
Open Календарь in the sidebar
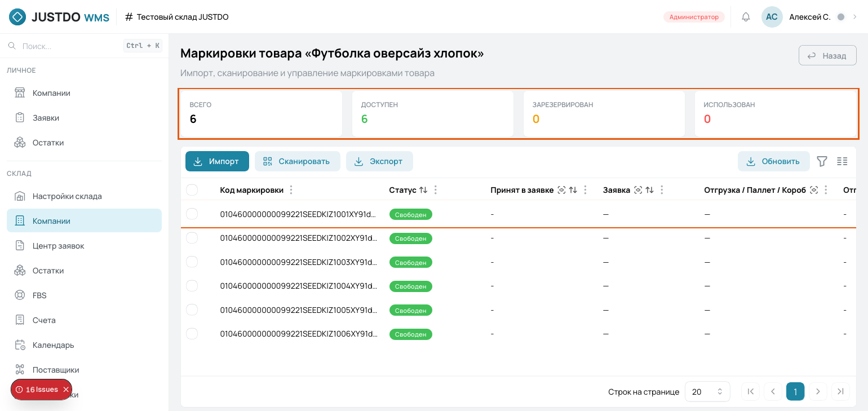(85, 345)
